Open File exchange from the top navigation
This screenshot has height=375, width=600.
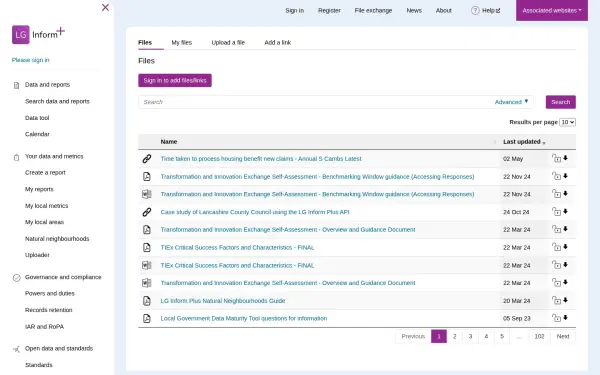point(373,10)
